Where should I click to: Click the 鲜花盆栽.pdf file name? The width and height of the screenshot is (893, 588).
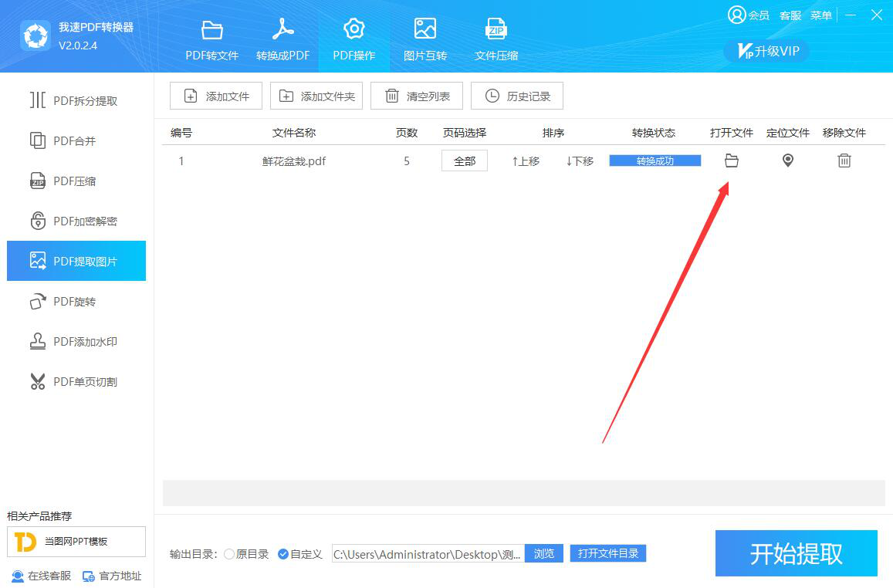[x=294, y=161]
